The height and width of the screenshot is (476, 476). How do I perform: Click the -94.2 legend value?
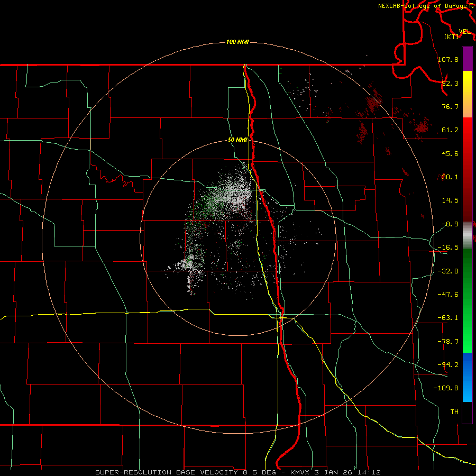[x=448, y=364]
